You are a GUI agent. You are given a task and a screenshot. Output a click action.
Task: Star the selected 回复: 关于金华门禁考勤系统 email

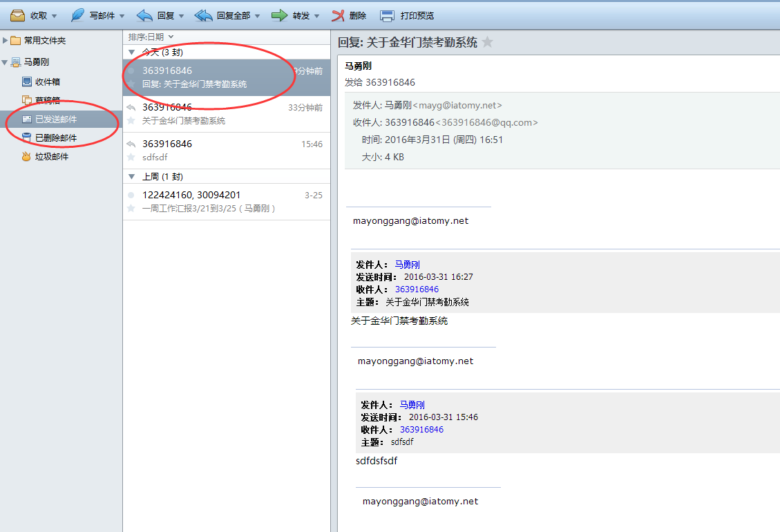click(x=131, y=84)
